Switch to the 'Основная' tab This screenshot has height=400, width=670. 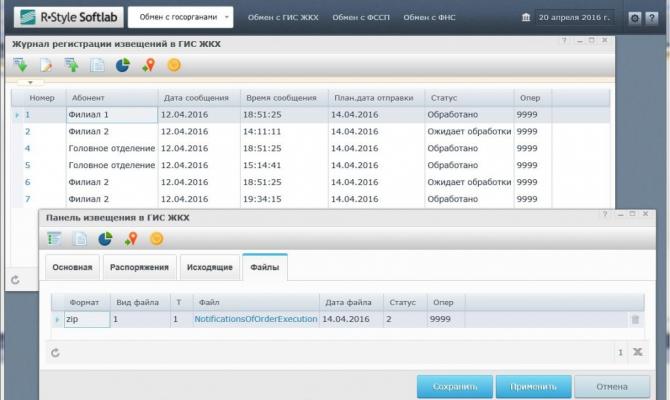tap(72, 267)
